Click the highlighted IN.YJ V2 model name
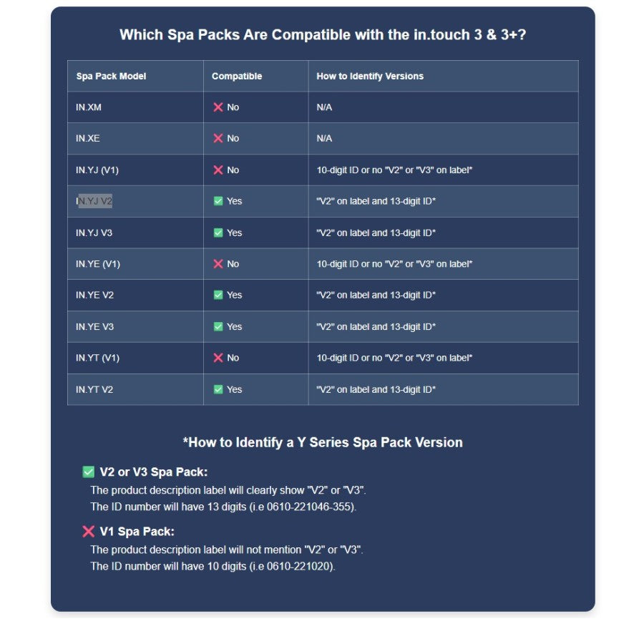Image resolution: width=644 pixels, height=644 pixels. [94, 202]
